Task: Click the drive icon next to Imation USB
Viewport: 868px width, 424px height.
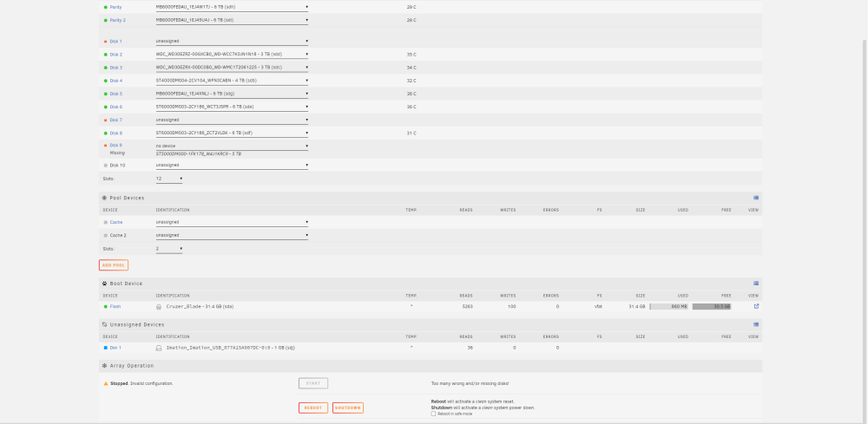Action: [x=159, y=348]
